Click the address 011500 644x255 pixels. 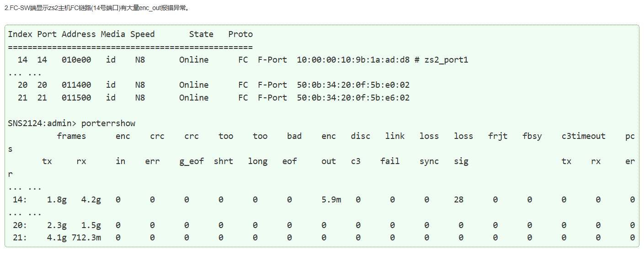pyautogui.click(x=76, y=98)
